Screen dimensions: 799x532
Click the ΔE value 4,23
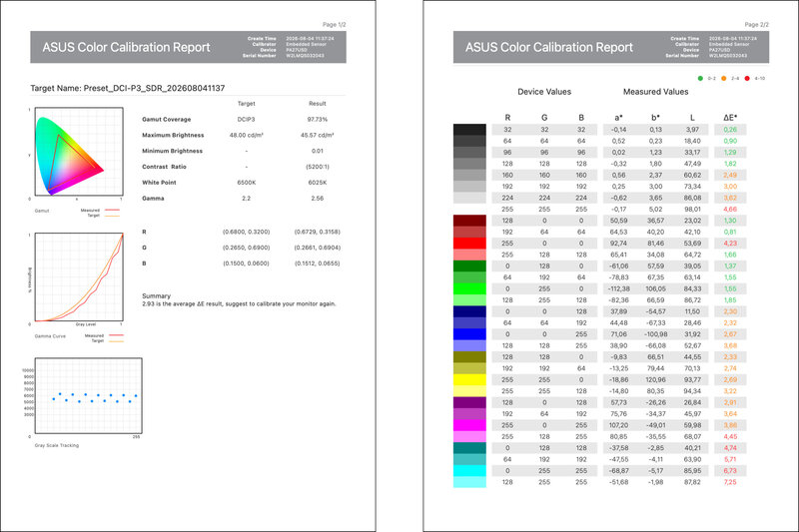click(x=730, y=244)
